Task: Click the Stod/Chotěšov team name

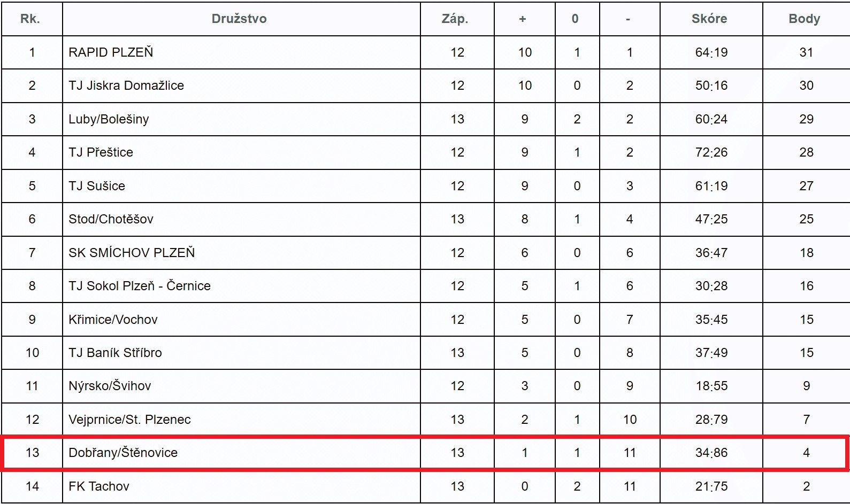Action: click(x=111, y=219)
